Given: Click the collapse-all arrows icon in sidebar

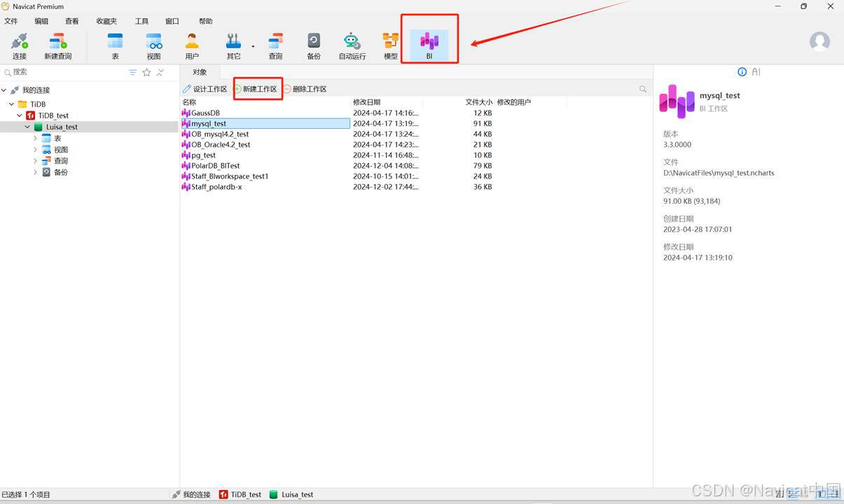Looking at the screenshot, I should pos(160,72).
